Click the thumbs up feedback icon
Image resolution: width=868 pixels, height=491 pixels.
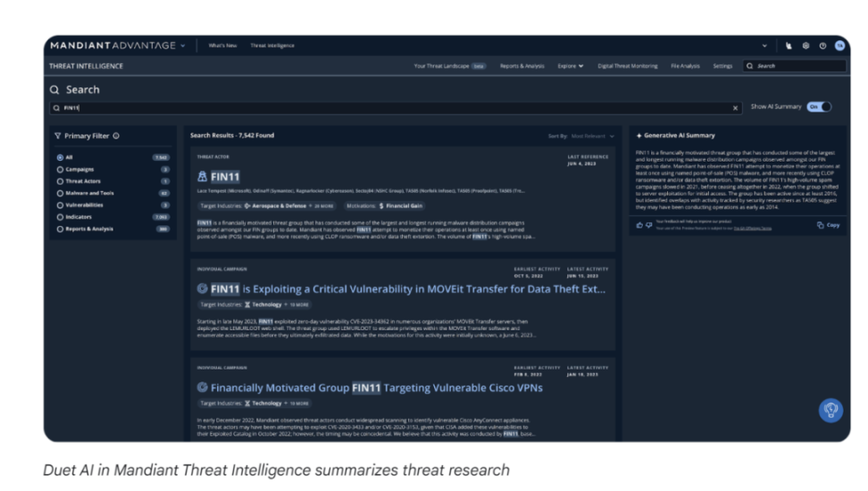(639, 225)
